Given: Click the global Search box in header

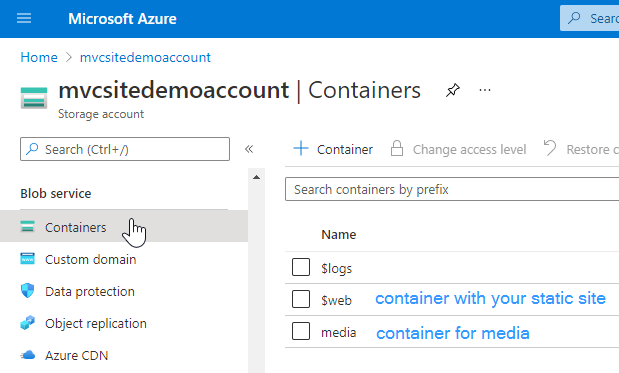Looking at the screenshot, I should coord(589,18).
